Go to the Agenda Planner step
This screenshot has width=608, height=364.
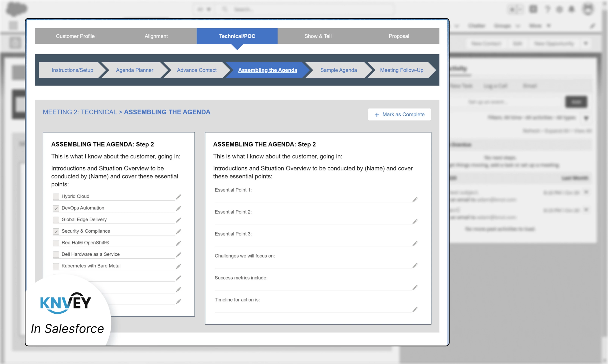[x=135, y=70]
